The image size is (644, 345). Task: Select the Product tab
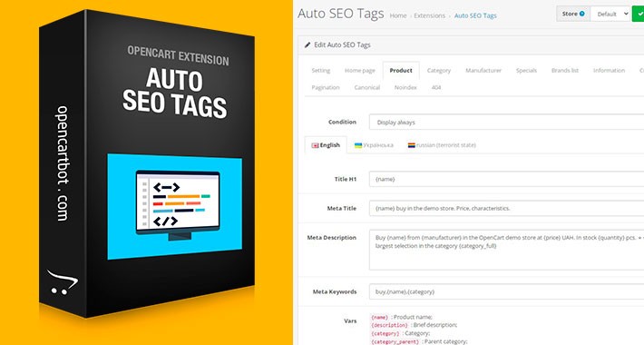pos(401,70)
